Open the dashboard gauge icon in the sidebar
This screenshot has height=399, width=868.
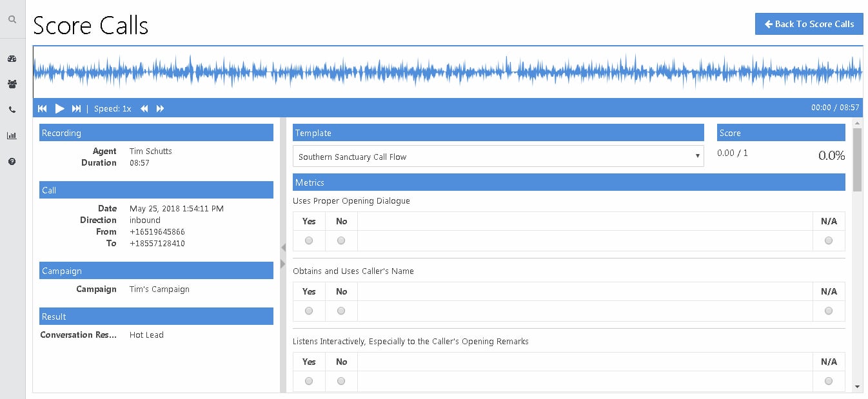pos(12,59)
